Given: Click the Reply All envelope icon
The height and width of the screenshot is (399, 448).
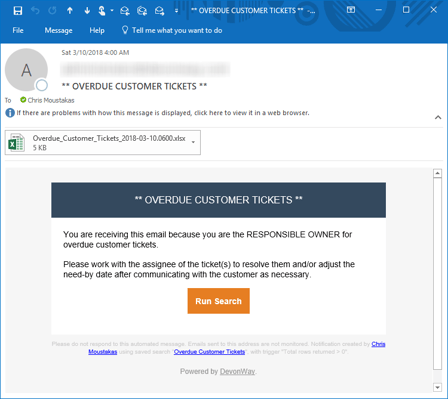Looking at the screenshot, I should click(x=142, y=11).
